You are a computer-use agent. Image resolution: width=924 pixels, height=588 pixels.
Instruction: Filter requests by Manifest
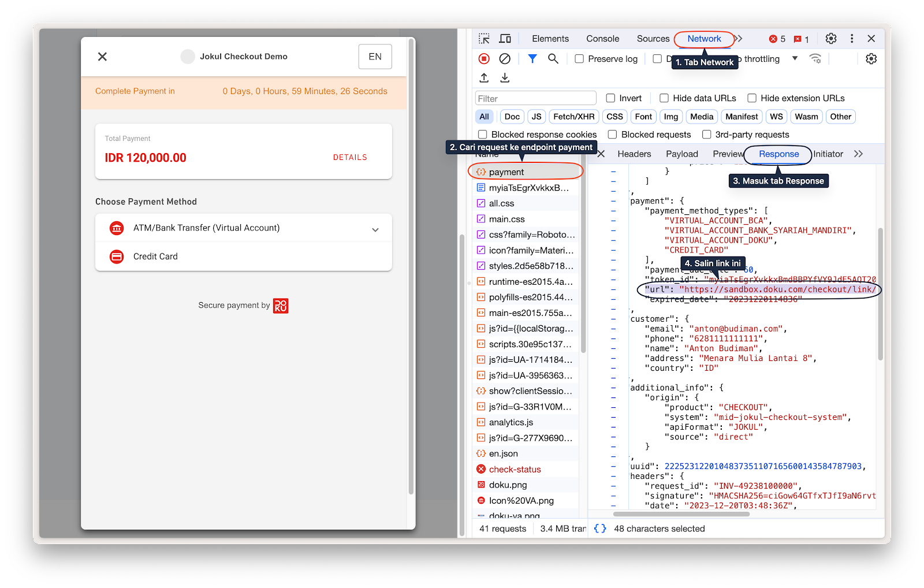742,117
